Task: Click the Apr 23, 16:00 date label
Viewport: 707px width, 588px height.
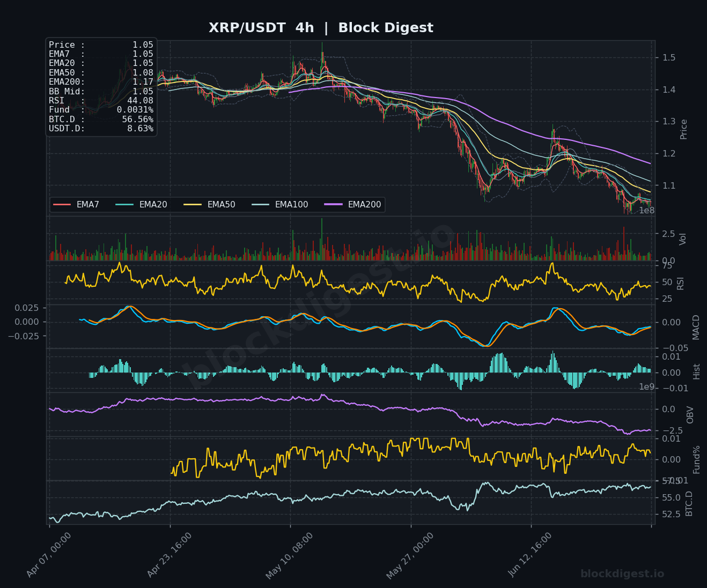Action: point(169,555)
